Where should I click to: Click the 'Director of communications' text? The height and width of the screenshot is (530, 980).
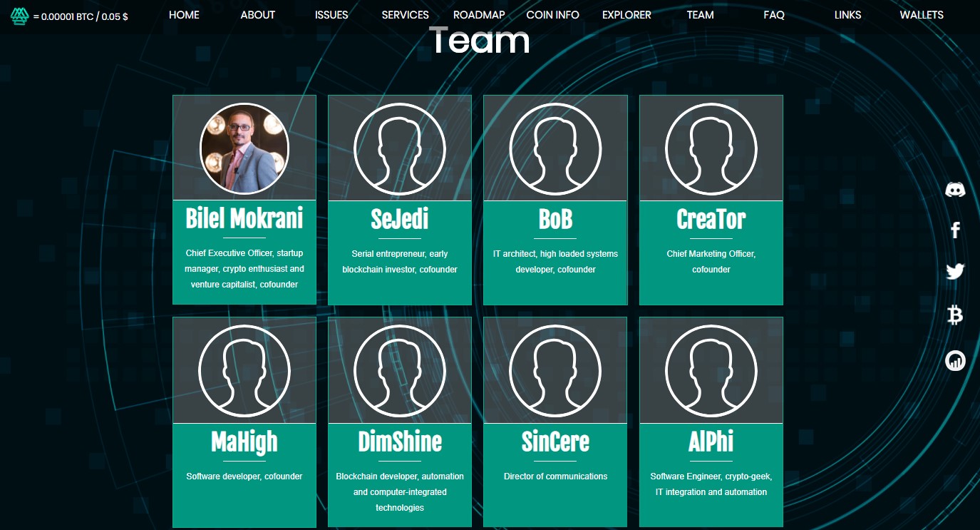[x=555, y=477]
